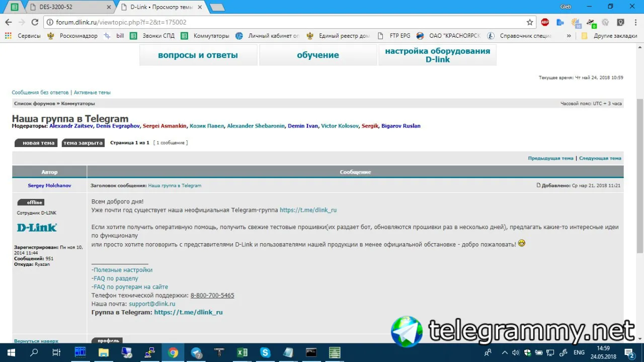The width and height of the screenshot is (644, 362).
Task: Open FAQ по роутерам на сайте link
Action: pos(131,287)
